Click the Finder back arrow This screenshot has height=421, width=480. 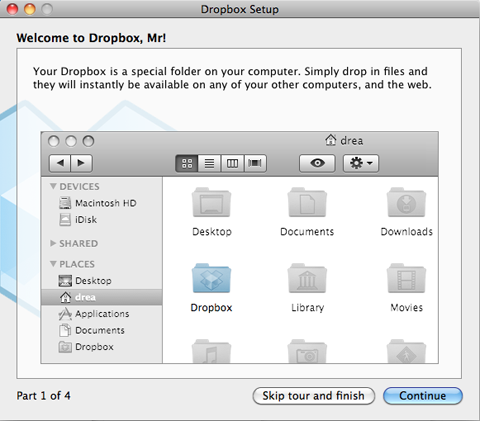point(60,163)
